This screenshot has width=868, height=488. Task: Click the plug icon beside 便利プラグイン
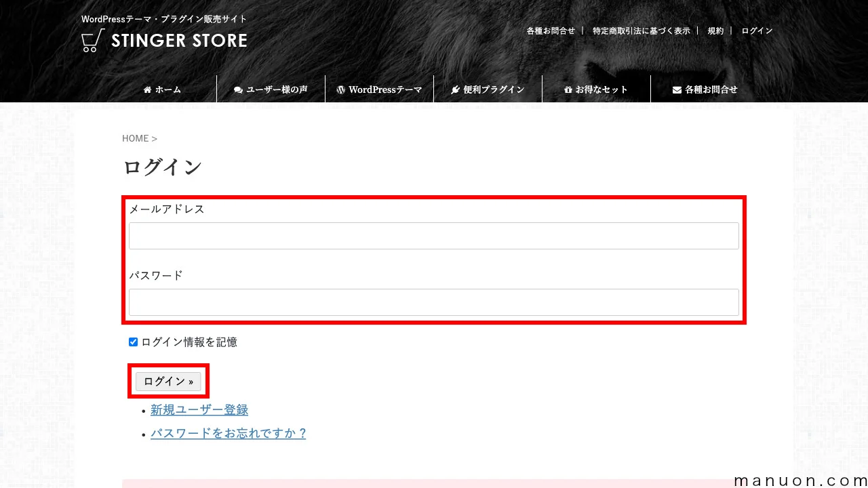tap(456, 89)
